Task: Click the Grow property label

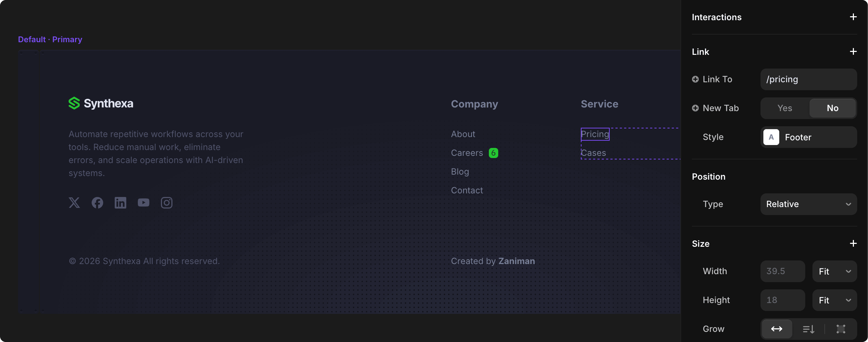Action: click(x=713, y=329)
